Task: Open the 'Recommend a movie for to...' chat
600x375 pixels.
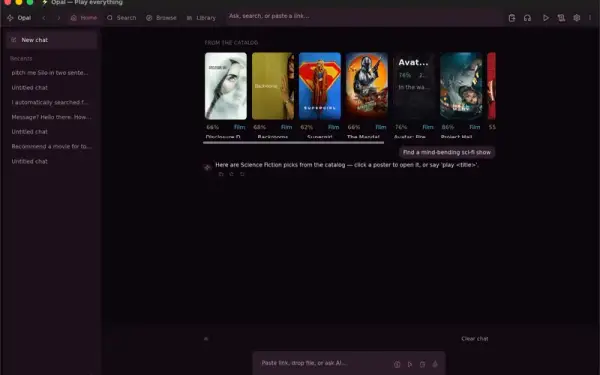Action: tap(51, 147)
